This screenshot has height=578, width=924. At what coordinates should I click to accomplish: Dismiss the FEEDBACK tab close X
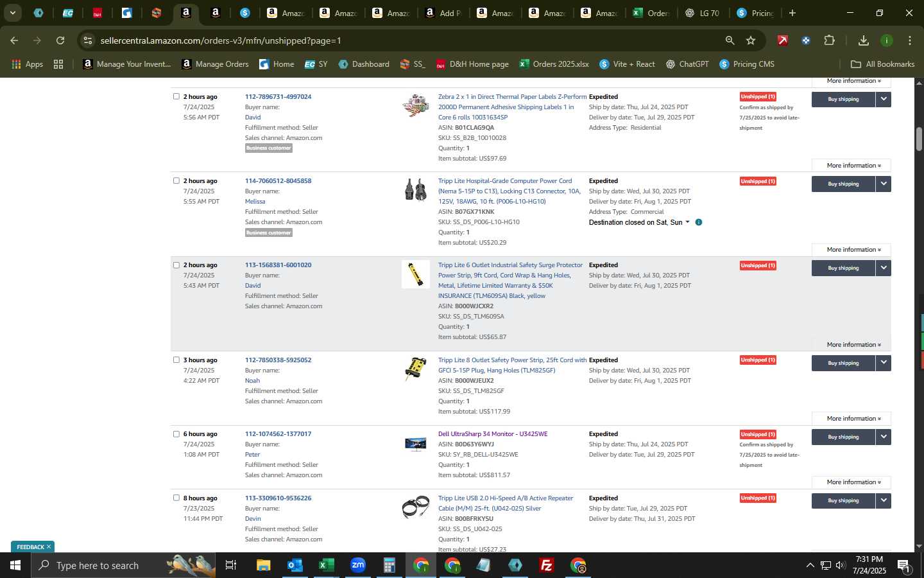click(48, 547)
